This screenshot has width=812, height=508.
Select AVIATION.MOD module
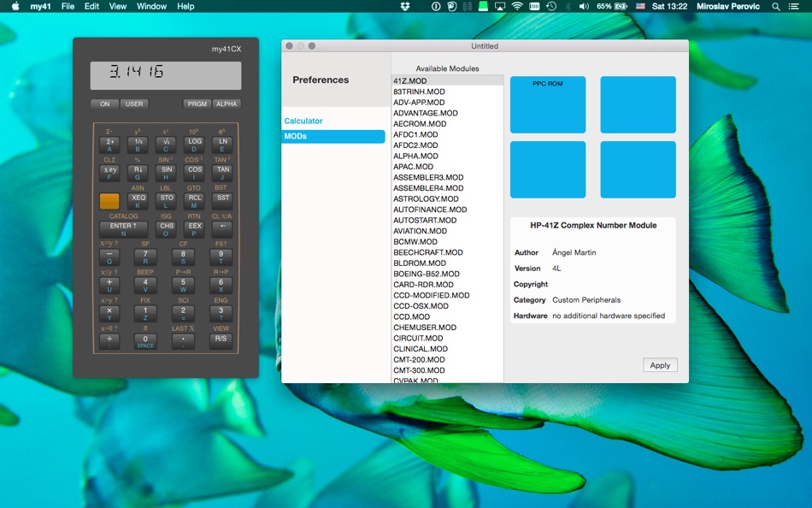447,231
